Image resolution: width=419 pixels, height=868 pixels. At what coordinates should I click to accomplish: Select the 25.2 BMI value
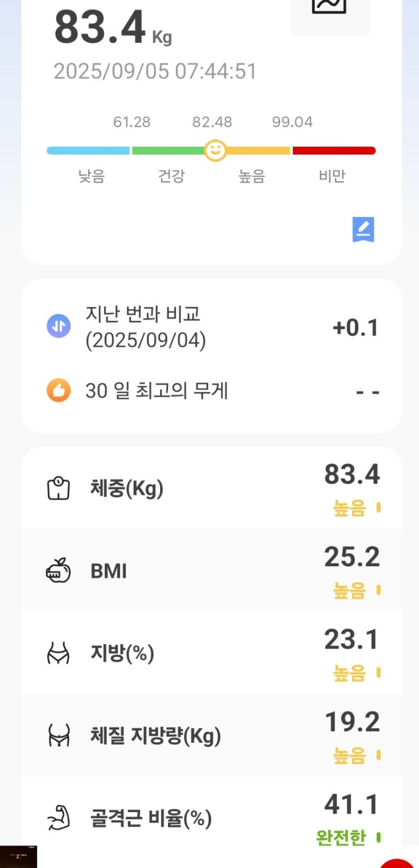click(x=352, y=557)
